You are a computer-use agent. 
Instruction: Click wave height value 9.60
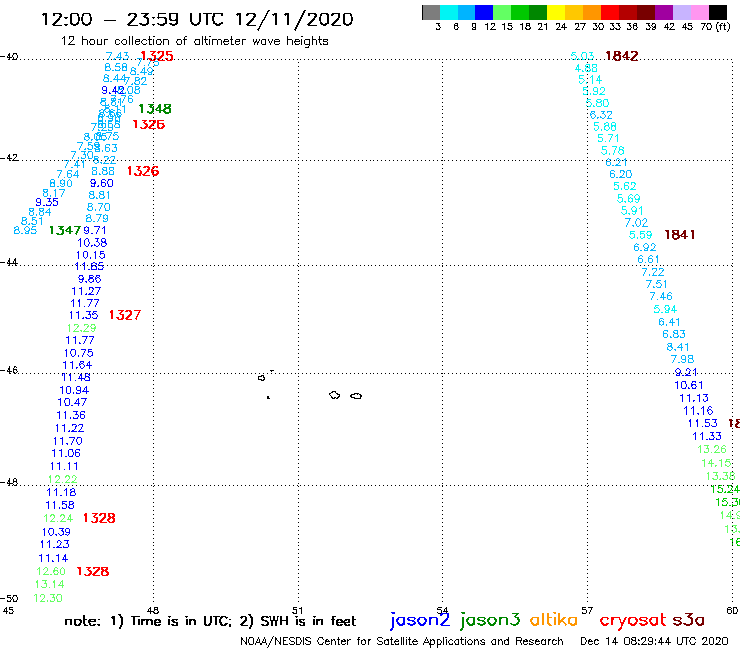pyautogui.click(x=101, y=183)
